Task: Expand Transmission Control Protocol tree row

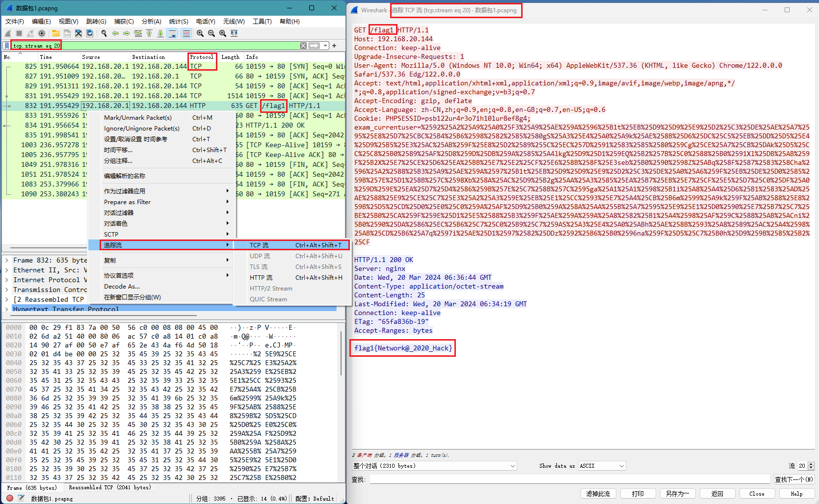Action: (7, 290)
